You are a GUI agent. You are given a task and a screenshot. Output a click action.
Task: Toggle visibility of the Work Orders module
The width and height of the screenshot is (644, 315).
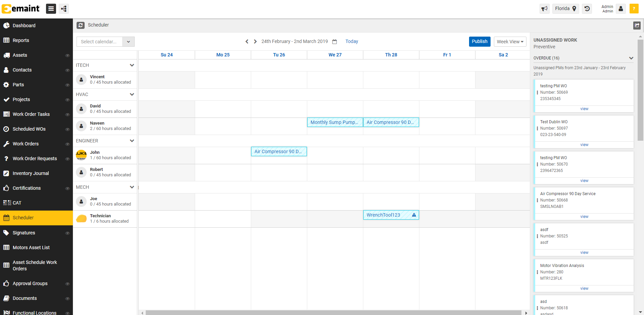[67, 144]
